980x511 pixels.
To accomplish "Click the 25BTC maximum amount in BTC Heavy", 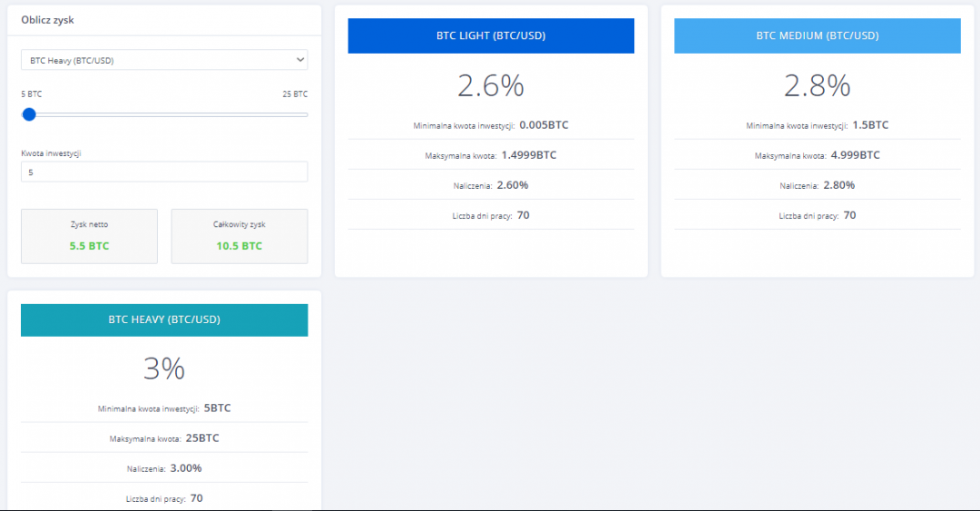I will point(201,438).
